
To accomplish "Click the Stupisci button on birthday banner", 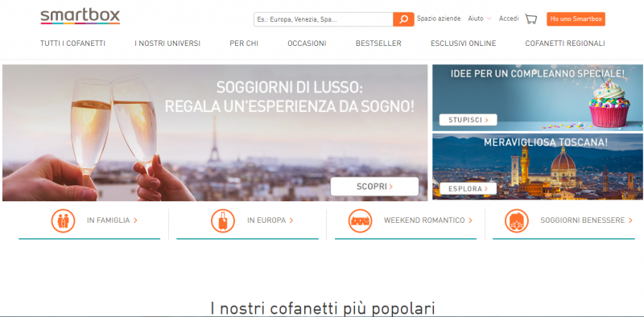I will click(468, 120).
